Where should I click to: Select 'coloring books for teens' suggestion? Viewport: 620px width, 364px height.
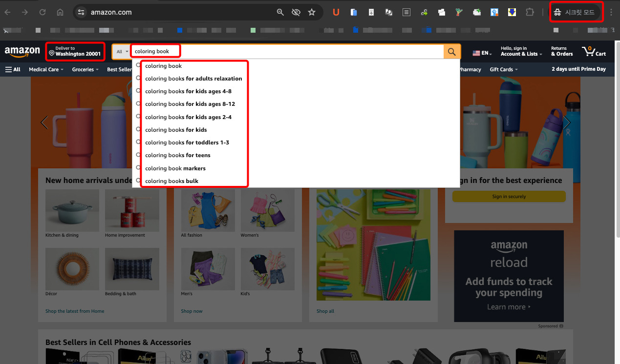(296, 155)
